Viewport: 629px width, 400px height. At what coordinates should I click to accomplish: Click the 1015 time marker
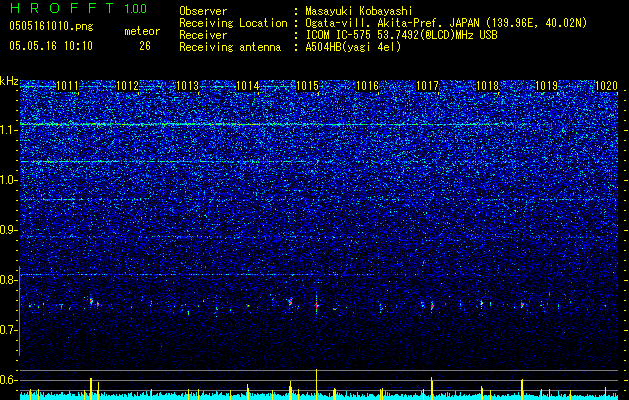click(x=307, y=86)
